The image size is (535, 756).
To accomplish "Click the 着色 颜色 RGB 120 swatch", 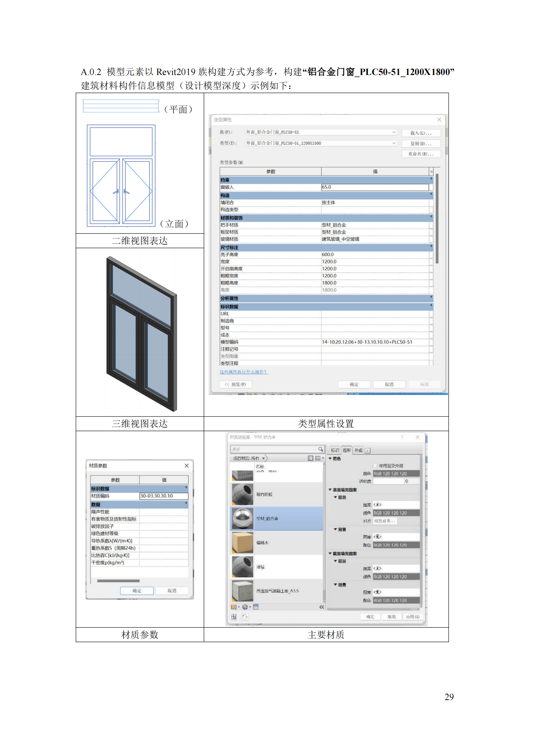I will (x=396, y=474).
